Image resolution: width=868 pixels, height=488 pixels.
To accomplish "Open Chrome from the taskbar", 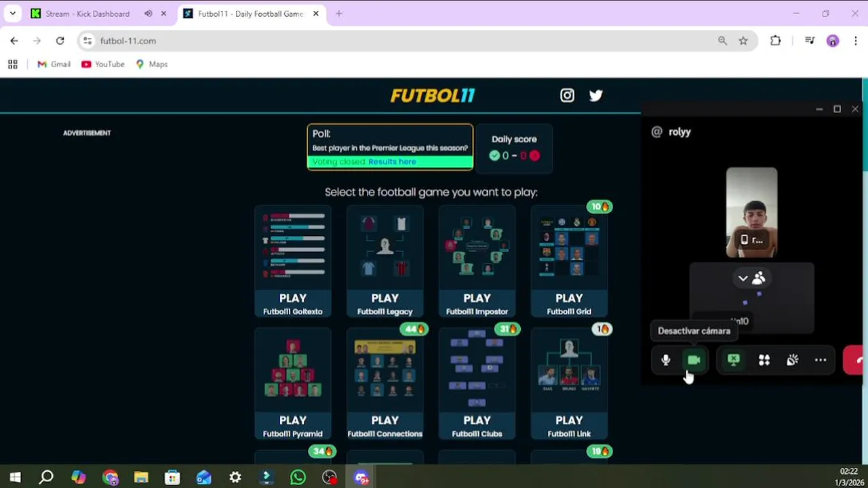I will [111, 478].
